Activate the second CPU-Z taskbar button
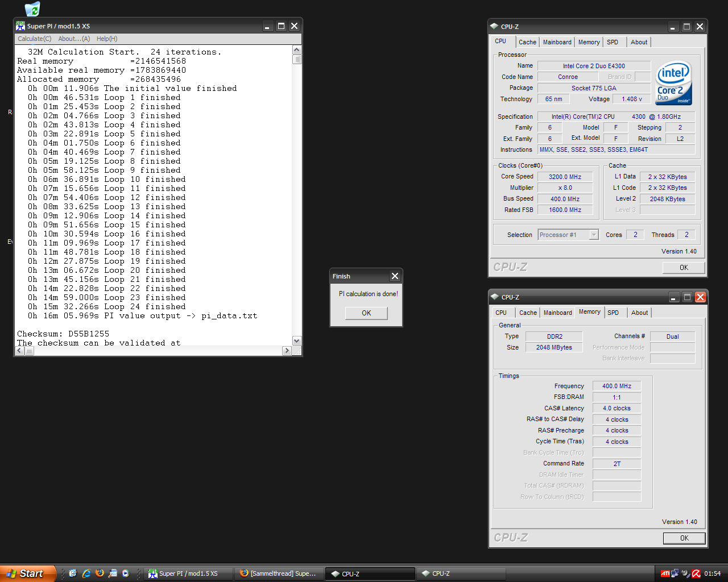 coord(461,573)
